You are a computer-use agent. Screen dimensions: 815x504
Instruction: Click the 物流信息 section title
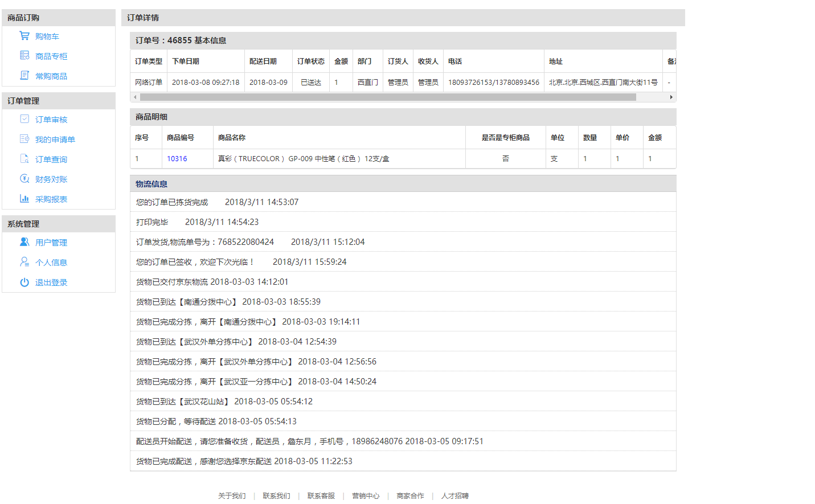(x=151, y=184)
